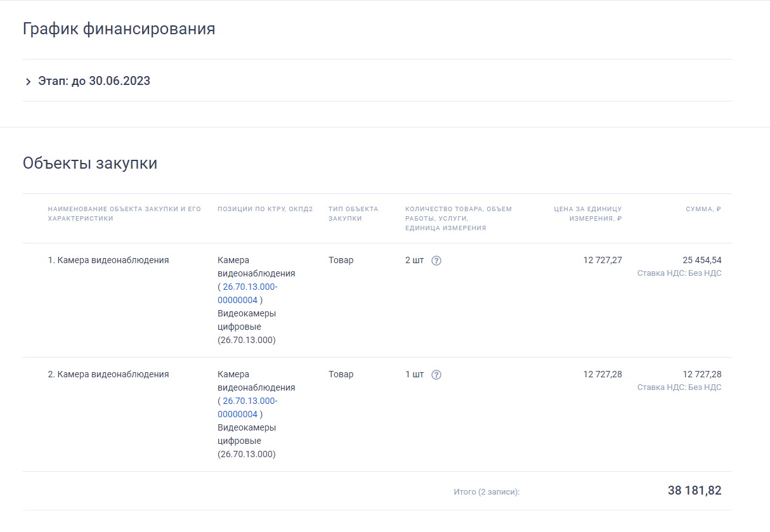770x532 pixels.
Task: Select row '2. Камера видеонаблюдения' name
Action: pos(108,374)
